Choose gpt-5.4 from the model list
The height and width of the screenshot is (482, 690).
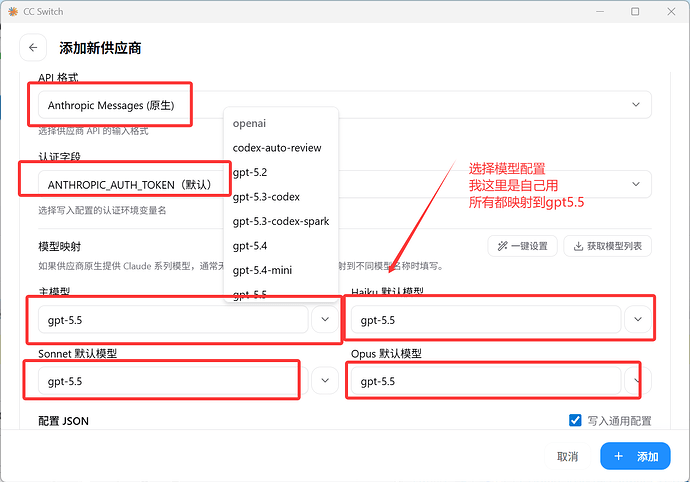[x=250, y=246]
